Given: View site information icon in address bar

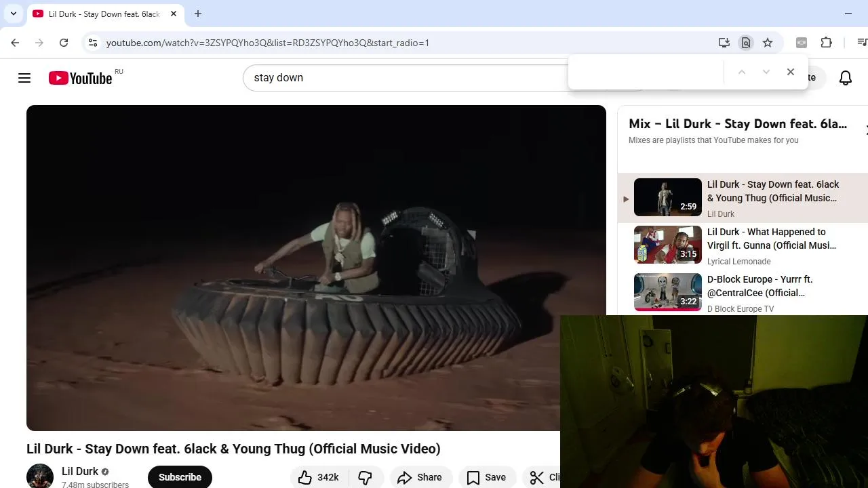Looking at the screenshot, I should [93, 43].
